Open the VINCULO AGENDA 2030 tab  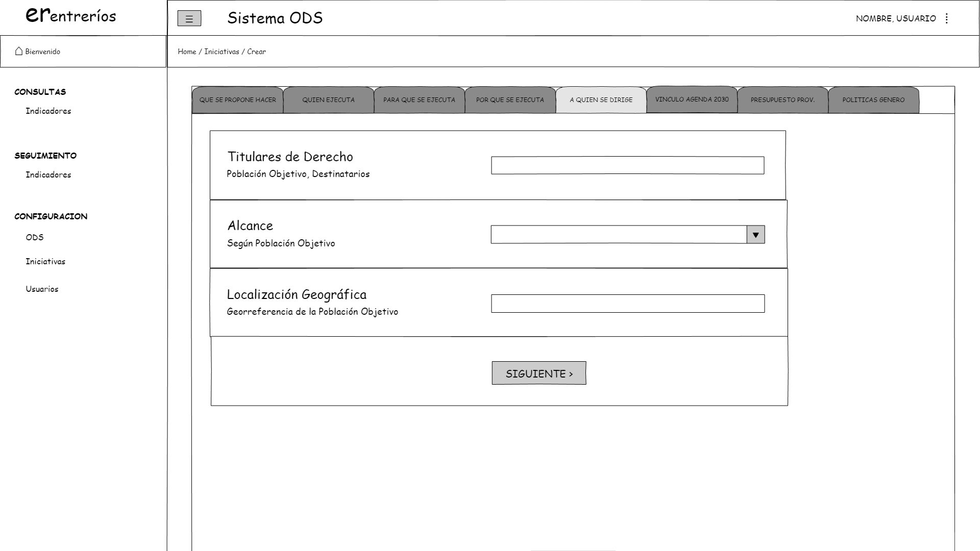click(692, 99)
